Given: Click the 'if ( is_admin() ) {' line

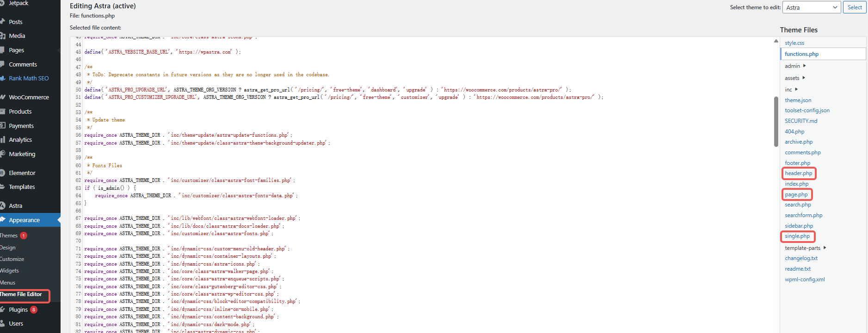Looking at the screenshot, I should (x=110, y=188).
